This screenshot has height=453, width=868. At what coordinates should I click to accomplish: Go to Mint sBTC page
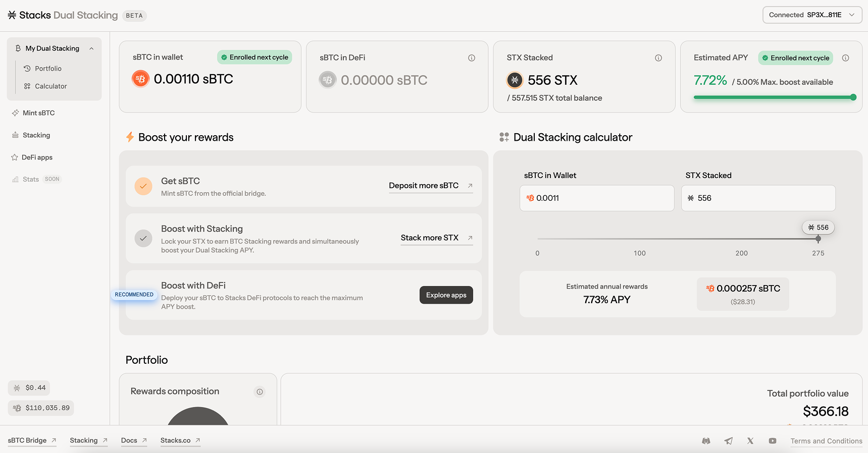38,113
